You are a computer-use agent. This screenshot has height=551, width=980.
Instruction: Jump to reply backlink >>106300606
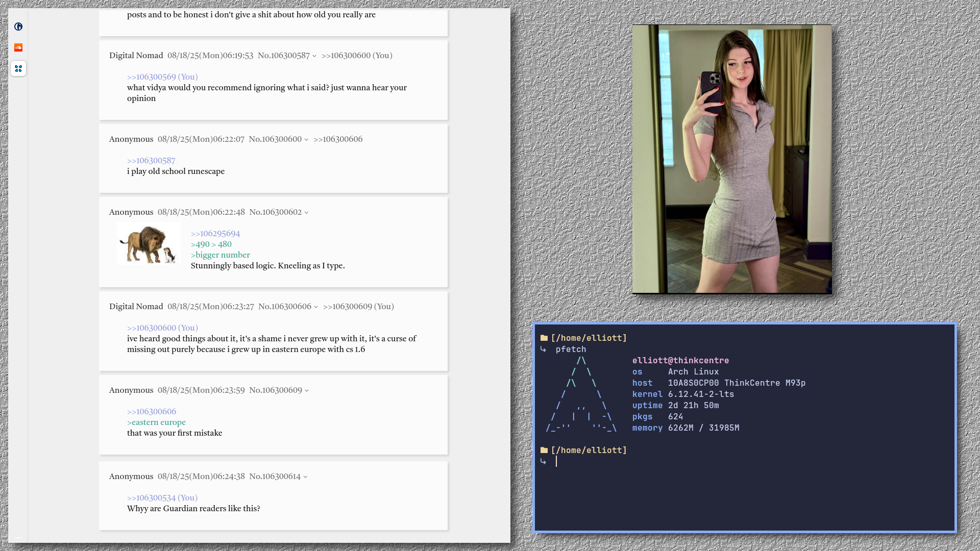337,139
